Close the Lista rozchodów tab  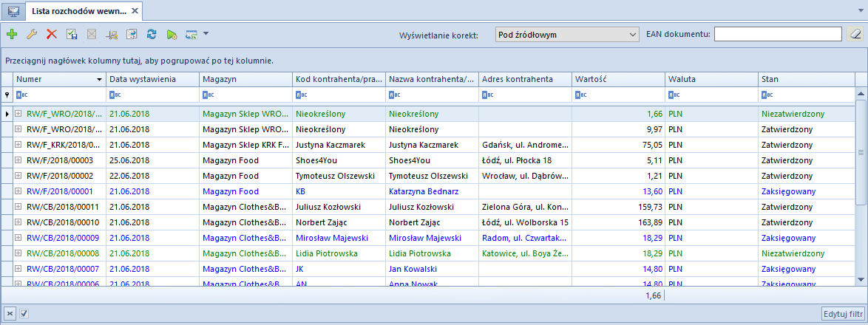pos(135,11)
